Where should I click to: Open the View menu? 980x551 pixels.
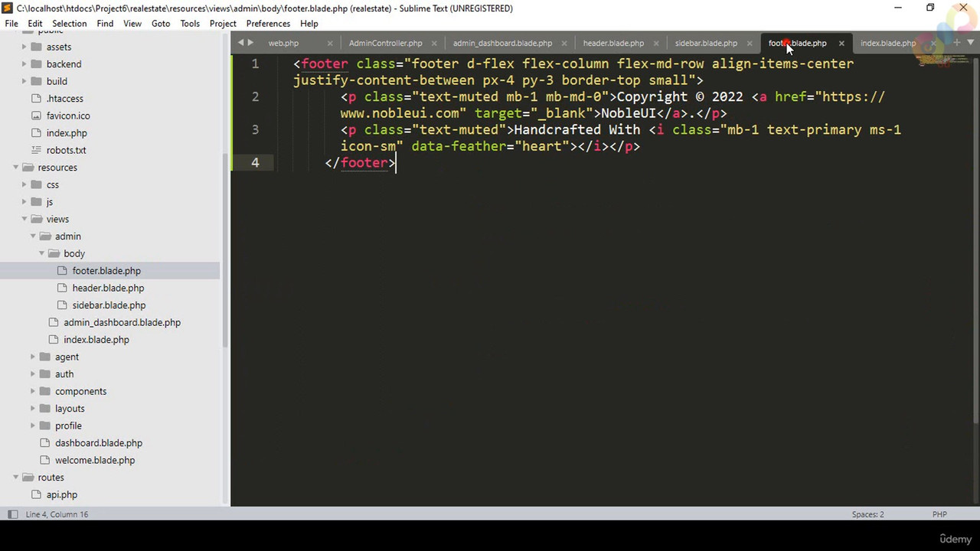(132, 24)
